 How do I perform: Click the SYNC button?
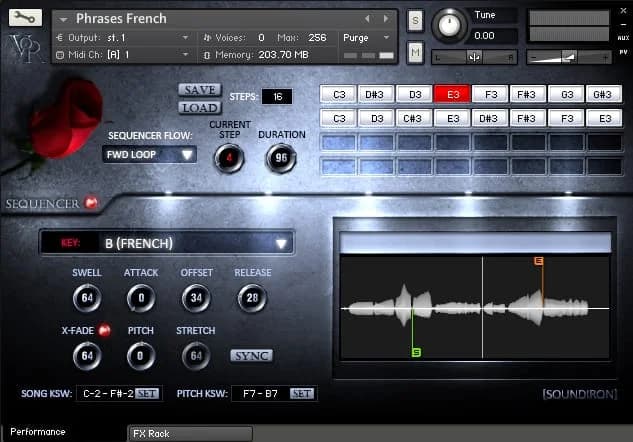click(x=252, y=355)
